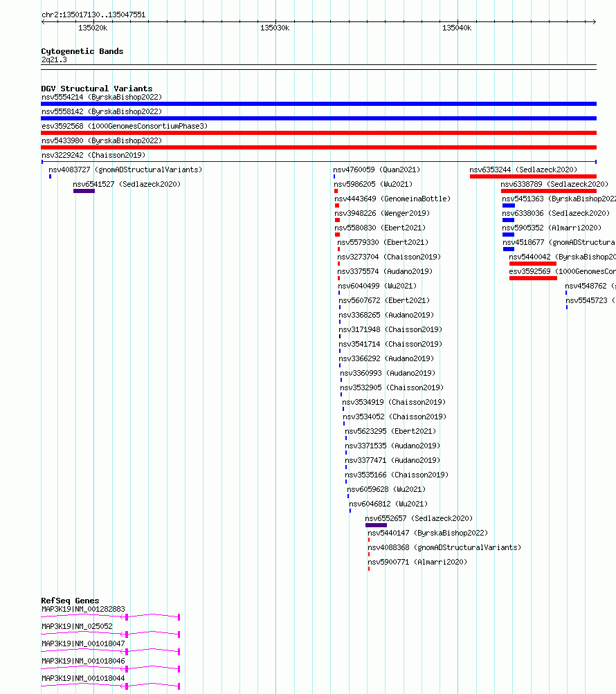The height and width of the screenshot is (694, 616).
Task: Open nsv3541714 (Chaisson2019) entry
Action: (x=390, y=344)
